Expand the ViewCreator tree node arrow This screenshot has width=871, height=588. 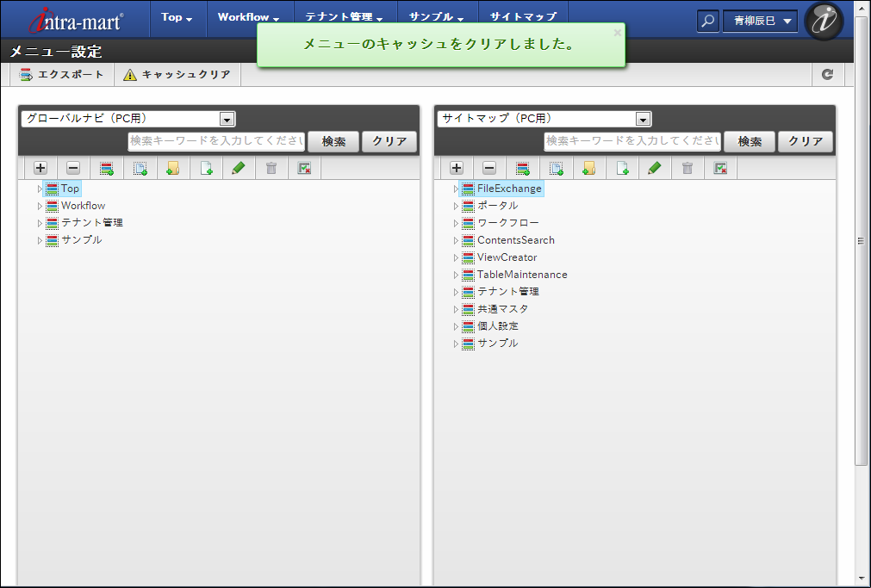pos(456,257)
